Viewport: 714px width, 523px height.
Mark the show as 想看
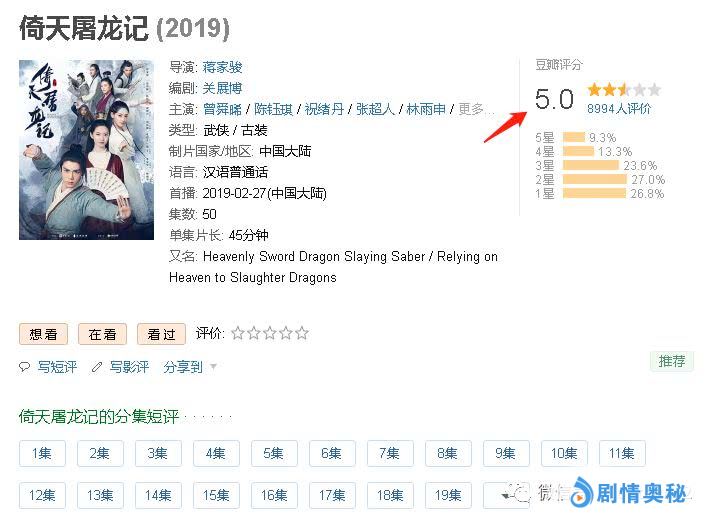(x=43, y=334)
